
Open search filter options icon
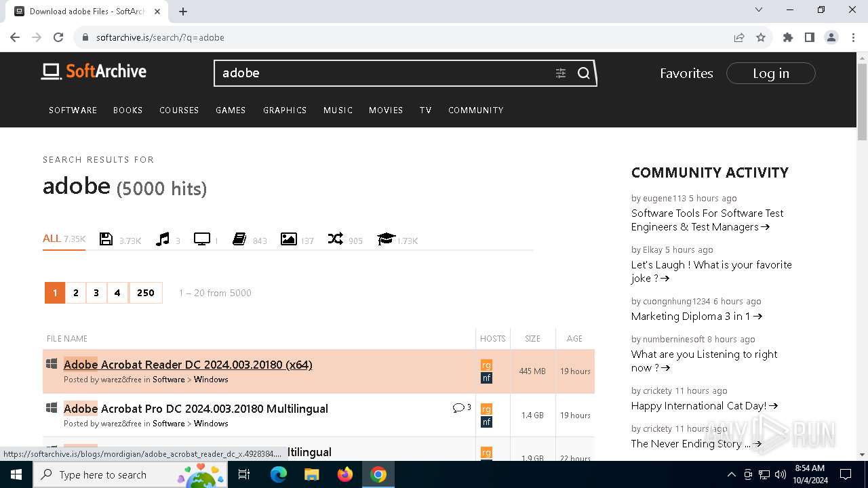pyautogui.click(x=561, y=73)
